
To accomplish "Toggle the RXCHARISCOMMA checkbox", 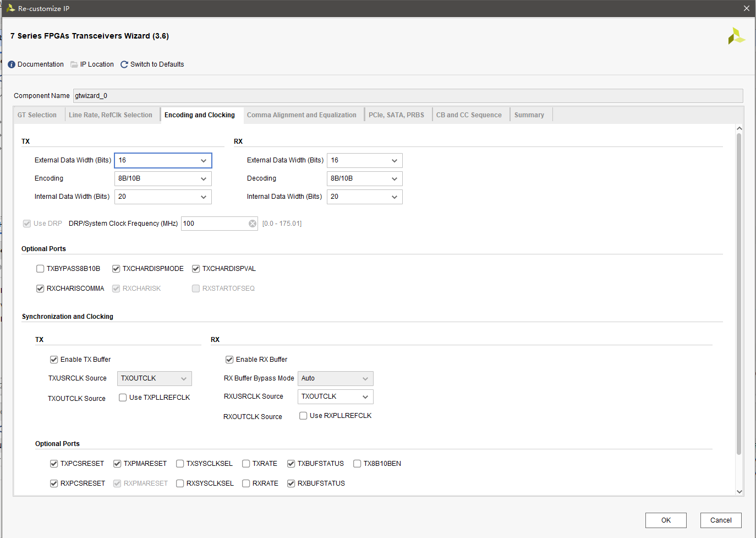I will click(40, 289).
